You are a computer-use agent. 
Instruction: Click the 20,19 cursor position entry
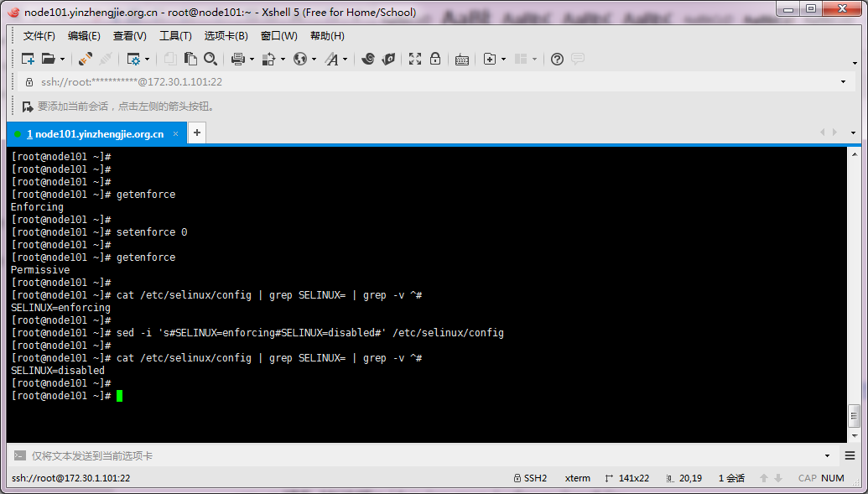pyautogui.click(x=685, y=478)
